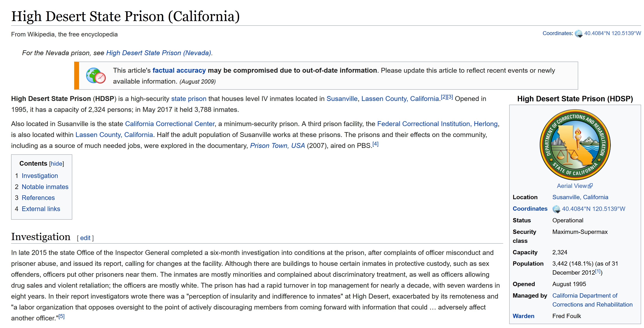This screenshot has width=644, height=328.
Task: Click the 2,324 capacity value
Action: pos(559,252)
